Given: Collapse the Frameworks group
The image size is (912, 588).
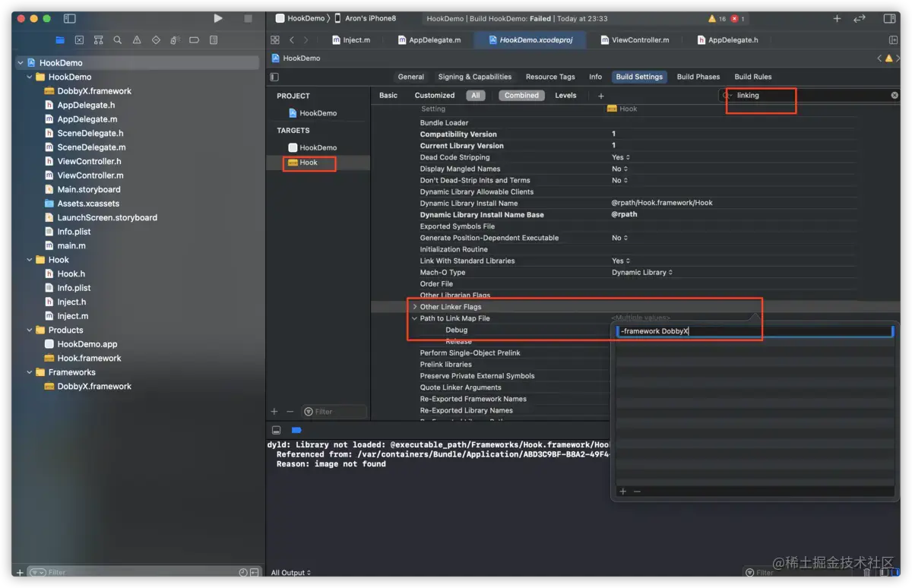Looking at the screenshot, I should (30, 372).
